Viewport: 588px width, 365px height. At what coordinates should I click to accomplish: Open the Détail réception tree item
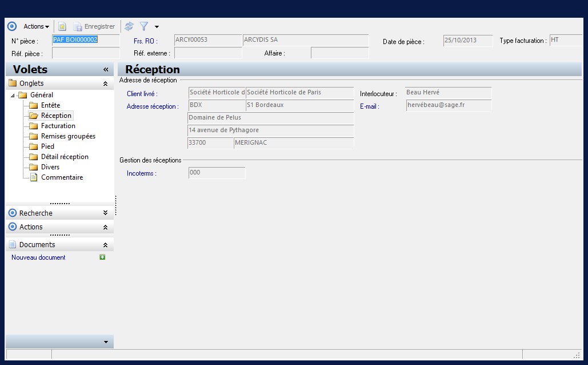coord(65,157)
